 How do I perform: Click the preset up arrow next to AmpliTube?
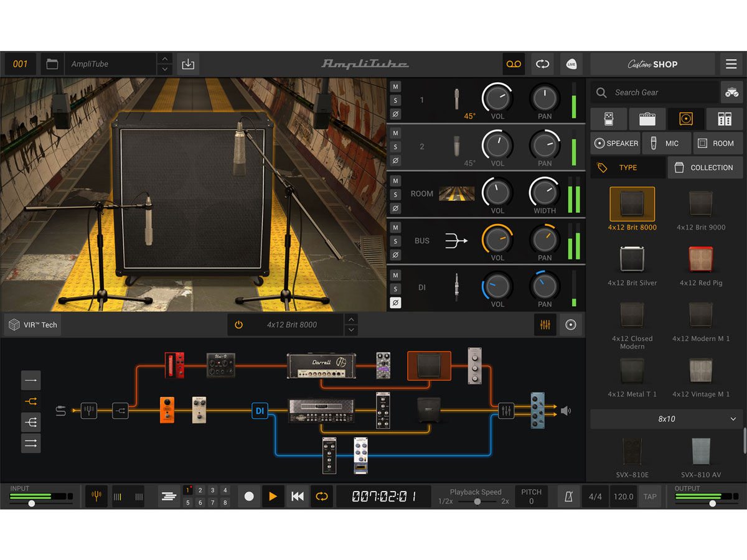(164, 58)
